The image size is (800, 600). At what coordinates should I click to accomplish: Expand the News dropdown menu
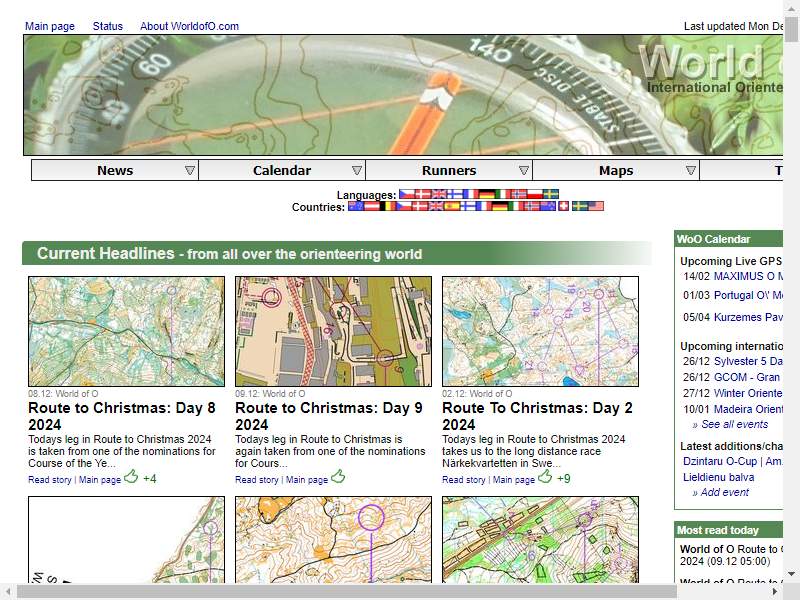click(x=190, y=170)
